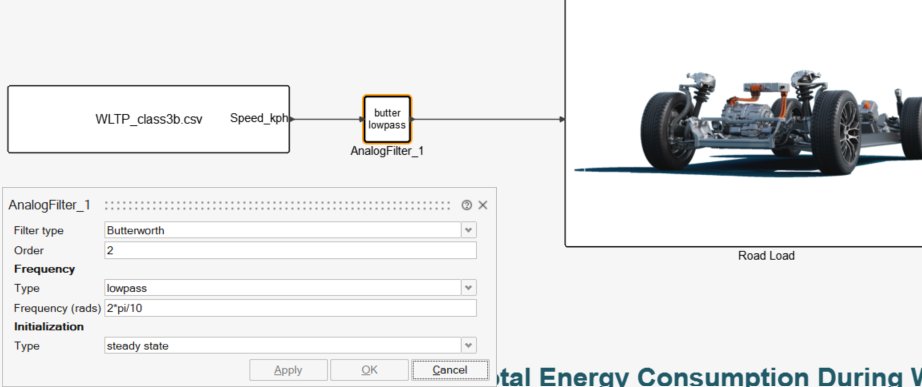The image size is (922, 387).
Task: Click the Speed_kph output port
Action: point(292,119)
